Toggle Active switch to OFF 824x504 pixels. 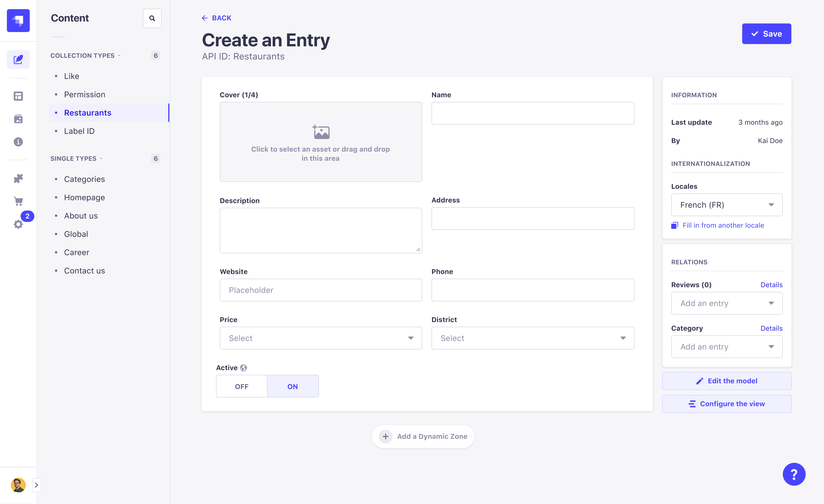[242, 386]
